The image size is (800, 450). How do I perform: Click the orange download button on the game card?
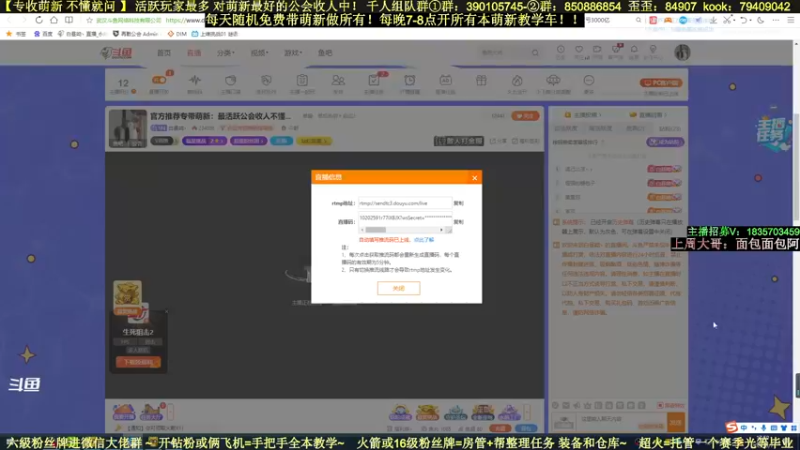138,362
